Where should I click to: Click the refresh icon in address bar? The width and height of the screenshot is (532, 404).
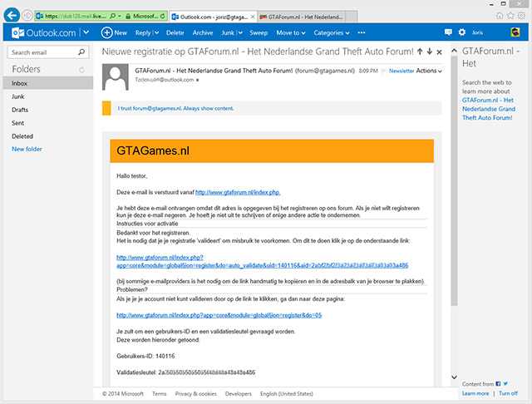(x=163, y=16)
